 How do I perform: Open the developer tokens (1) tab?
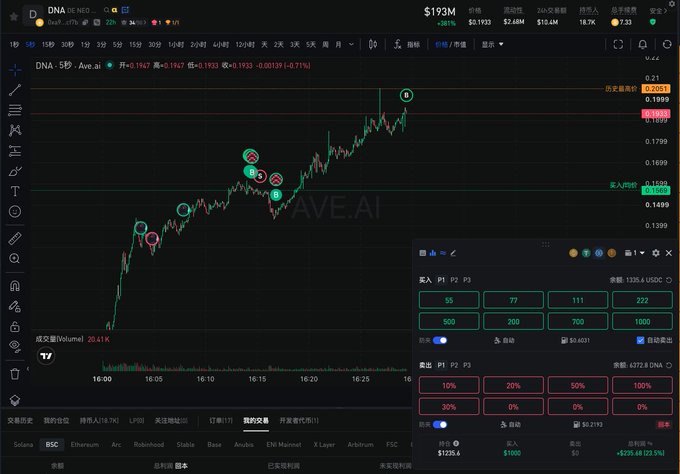point(299,421)
